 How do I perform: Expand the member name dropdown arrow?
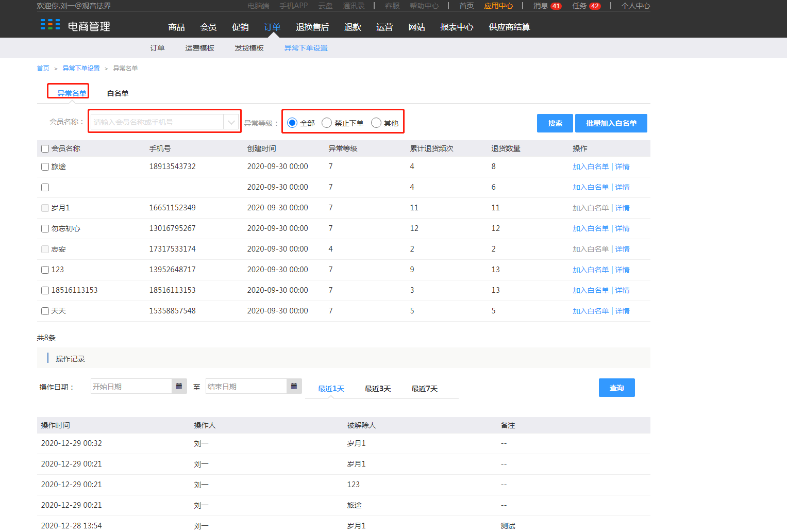231,122
